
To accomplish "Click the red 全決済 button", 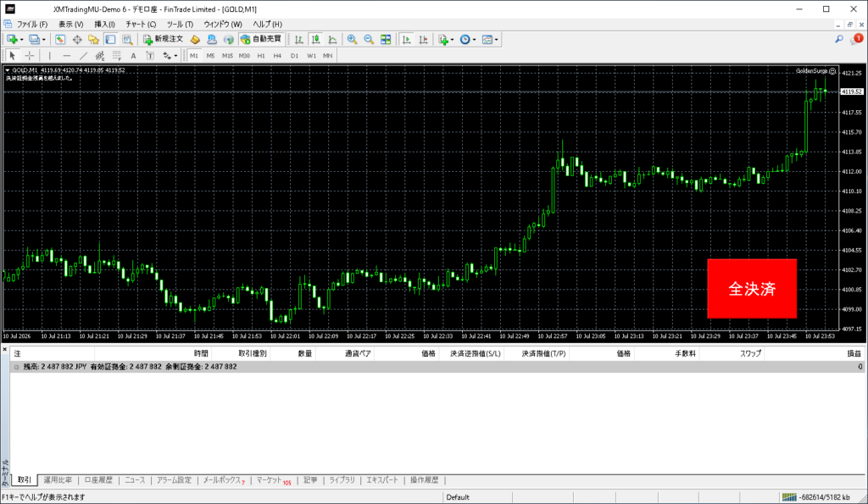I will pyautogui.click(x=752, y=288).
